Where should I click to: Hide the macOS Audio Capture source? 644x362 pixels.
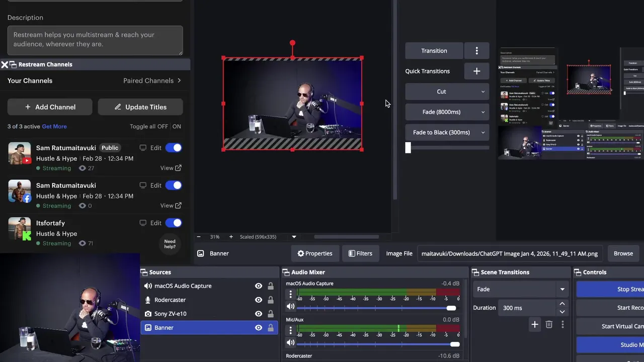pos(259,286)
